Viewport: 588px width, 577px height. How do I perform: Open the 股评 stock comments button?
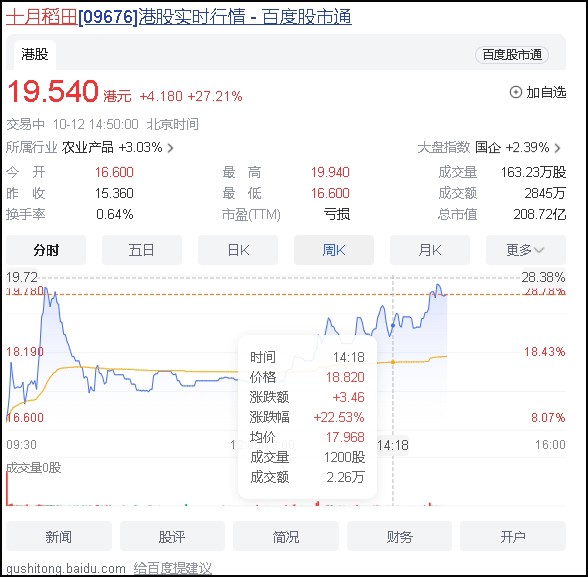(172, 537)
